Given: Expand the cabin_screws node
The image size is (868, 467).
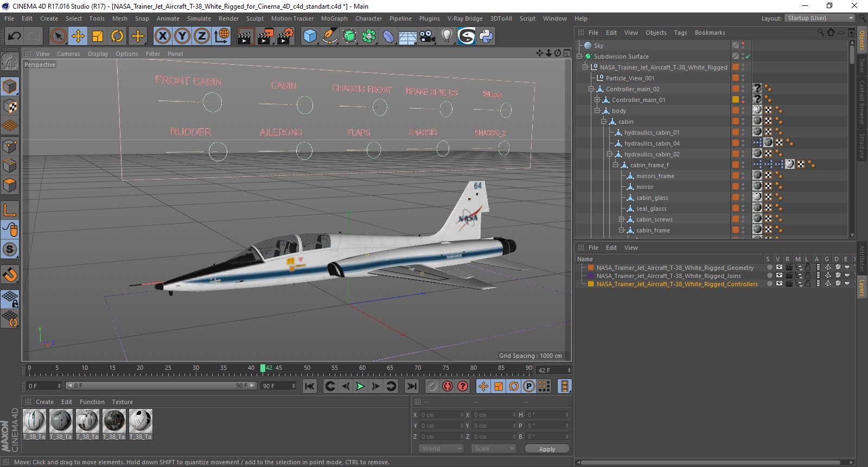Looking at the screenshot, I should point(622,219).
